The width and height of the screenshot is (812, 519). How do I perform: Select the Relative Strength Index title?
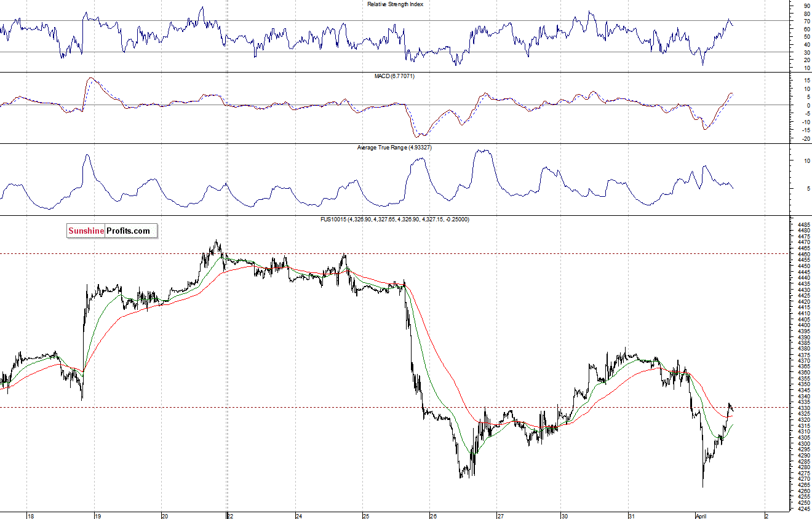(x=395, y=4)
